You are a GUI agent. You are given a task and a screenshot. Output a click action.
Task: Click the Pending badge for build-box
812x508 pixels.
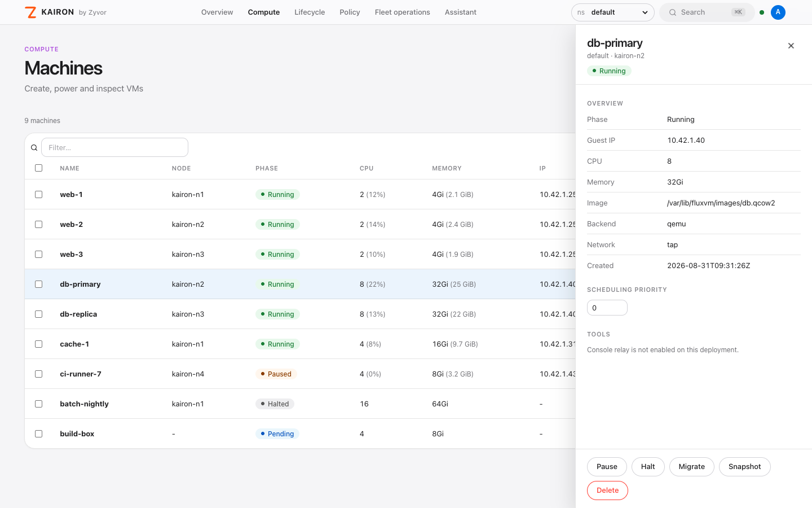(277, 434)
